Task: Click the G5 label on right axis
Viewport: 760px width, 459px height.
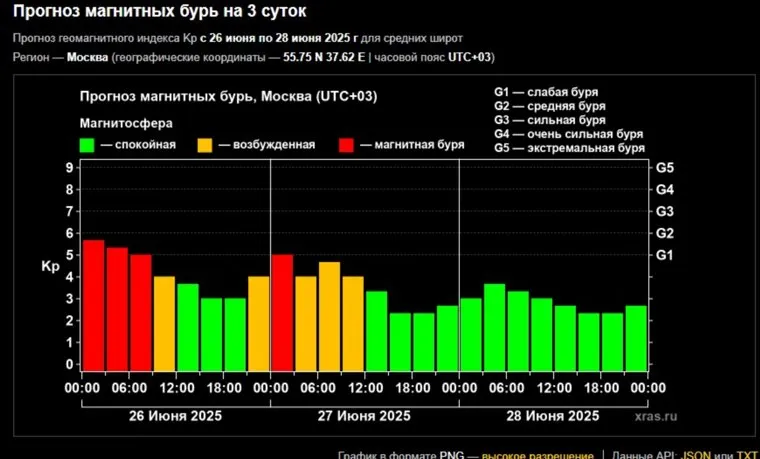Action: [x=664, y=167]
